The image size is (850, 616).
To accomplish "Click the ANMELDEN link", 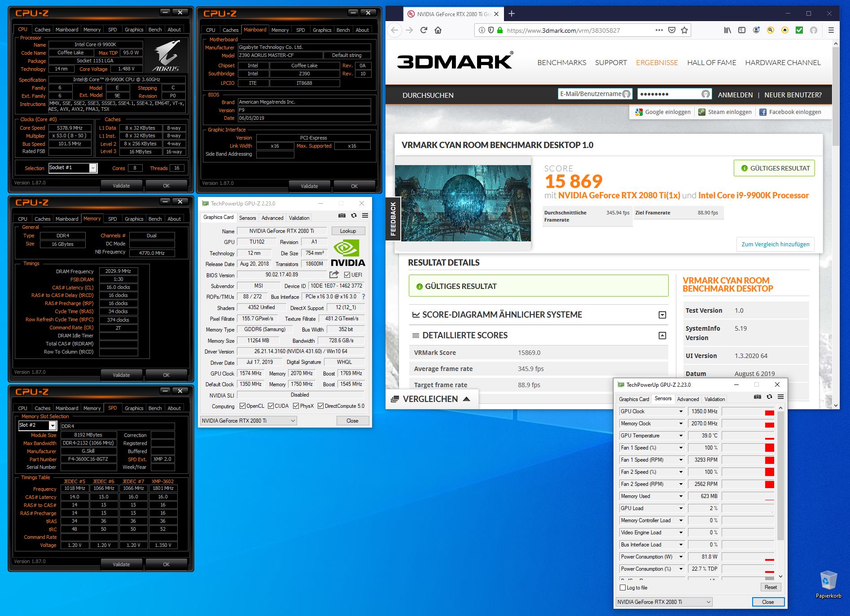I will coord(735,95).
